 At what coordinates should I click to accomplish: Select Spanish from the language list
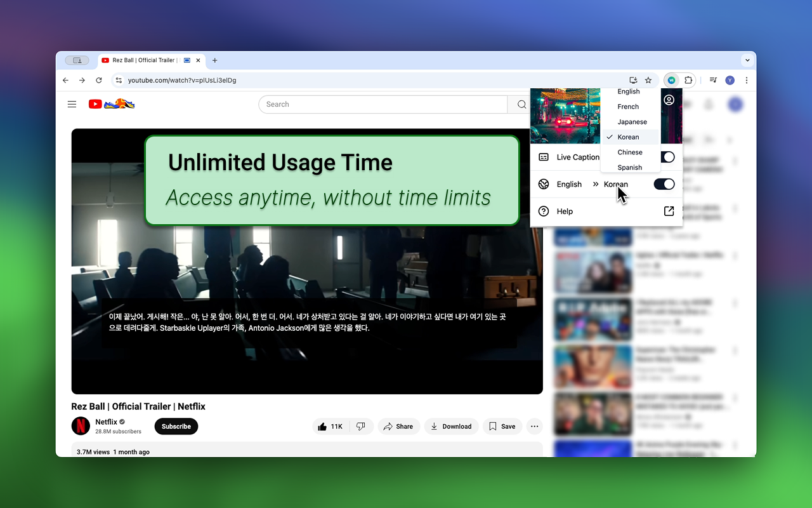pyautogui.click(x=630, y=167)
